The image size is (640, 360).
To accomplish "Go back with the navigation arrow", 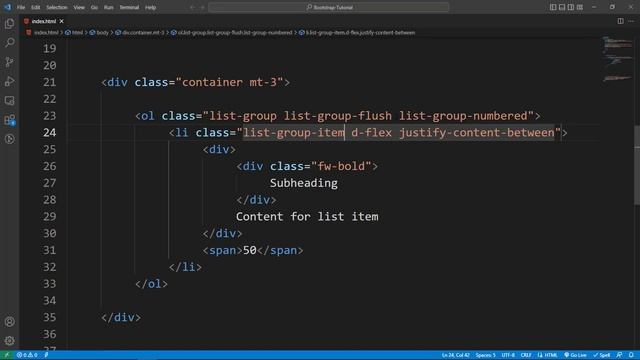I will point(192,7).
